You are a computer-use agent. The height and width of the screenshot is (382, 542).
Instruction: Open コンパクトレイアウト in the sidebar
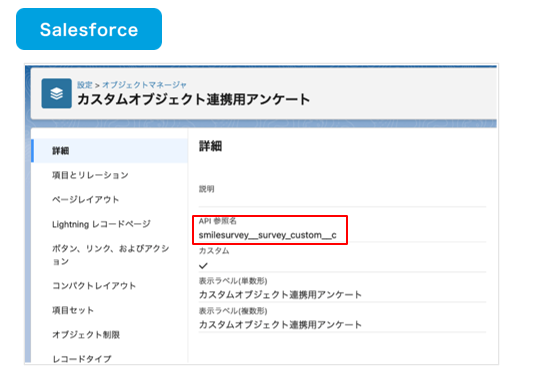coord(94,286)
